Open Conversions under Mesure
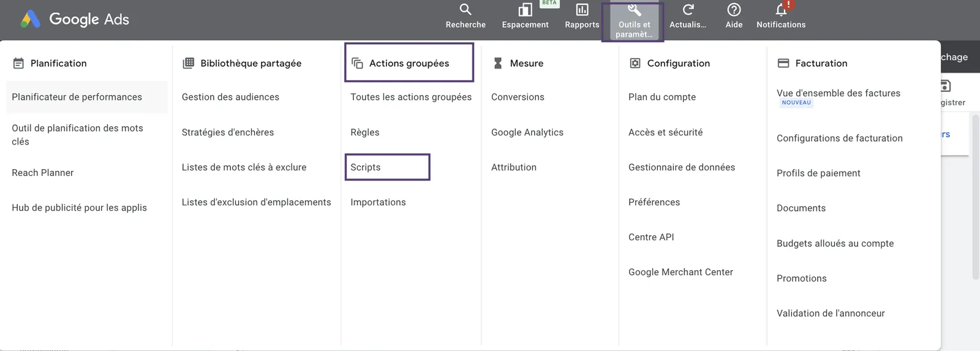The width and height of the screenshot is (980, 351). pyautogui.click(x=518, y=97)
